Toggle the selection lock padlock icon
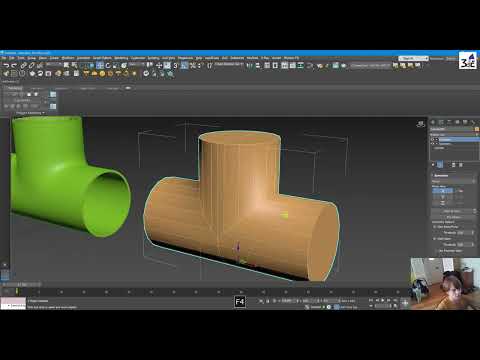480x360 pixels. pos(268,301)
